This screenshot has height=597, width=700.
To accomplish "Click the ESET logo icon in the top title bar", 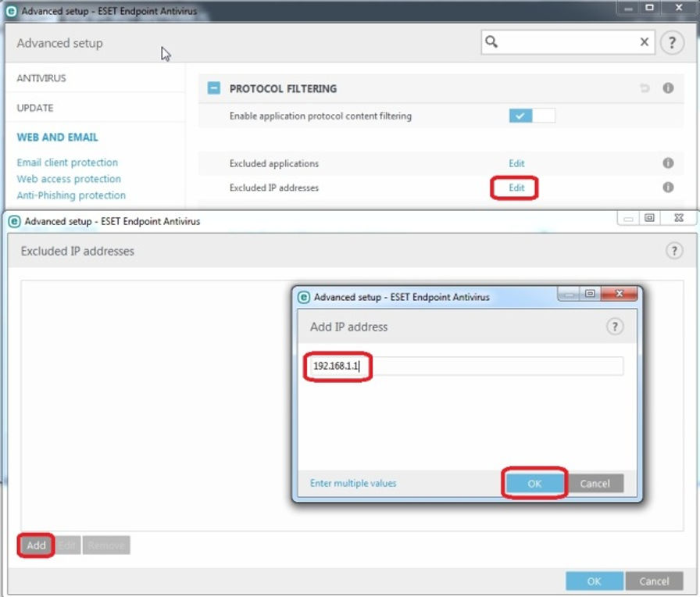I will [x=11, y=11].
